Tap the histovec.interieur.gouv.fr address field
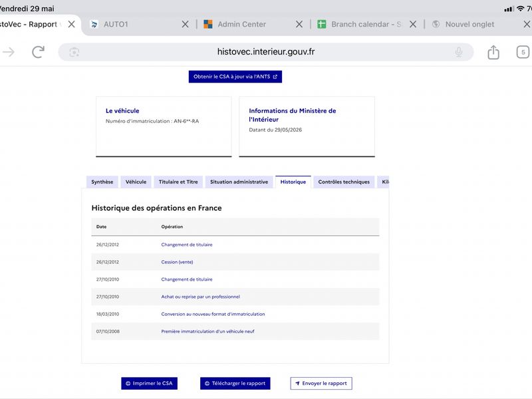The image size is (532, 399). click(x=265, y=52)
